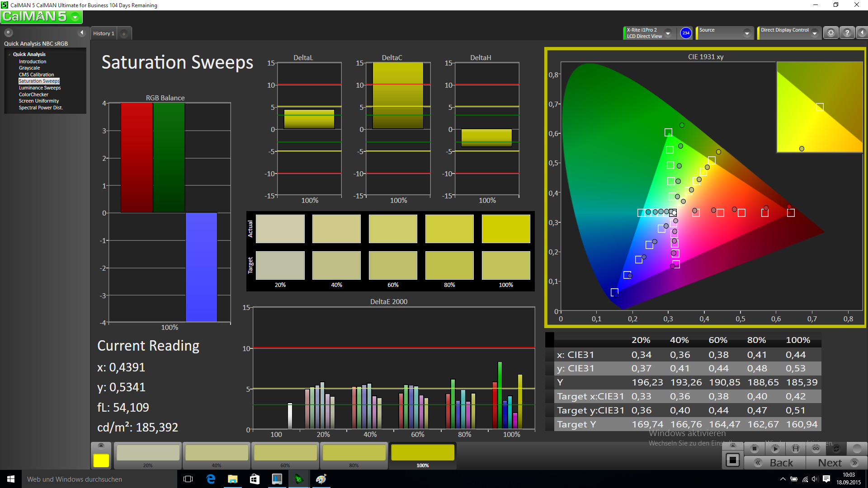Click the play read-series icon
Viewport: 868px width, 488px height.
coord(775,449)
